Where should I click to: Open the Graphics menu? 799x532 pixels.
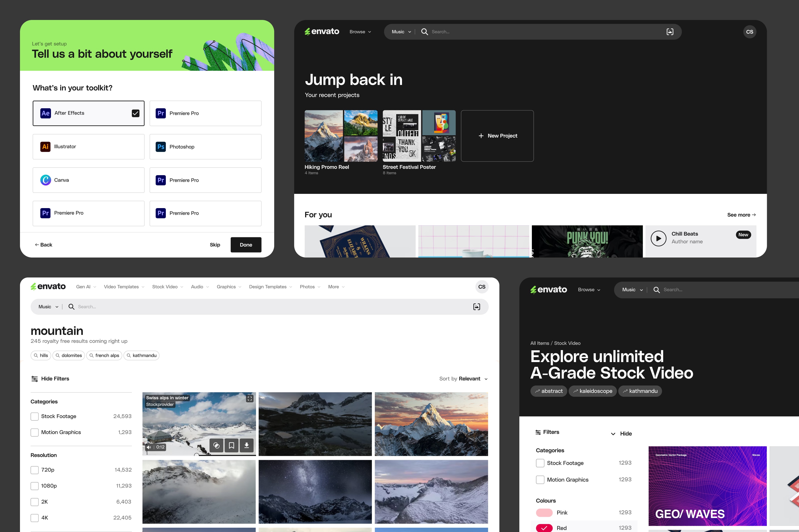pos(229,287)
